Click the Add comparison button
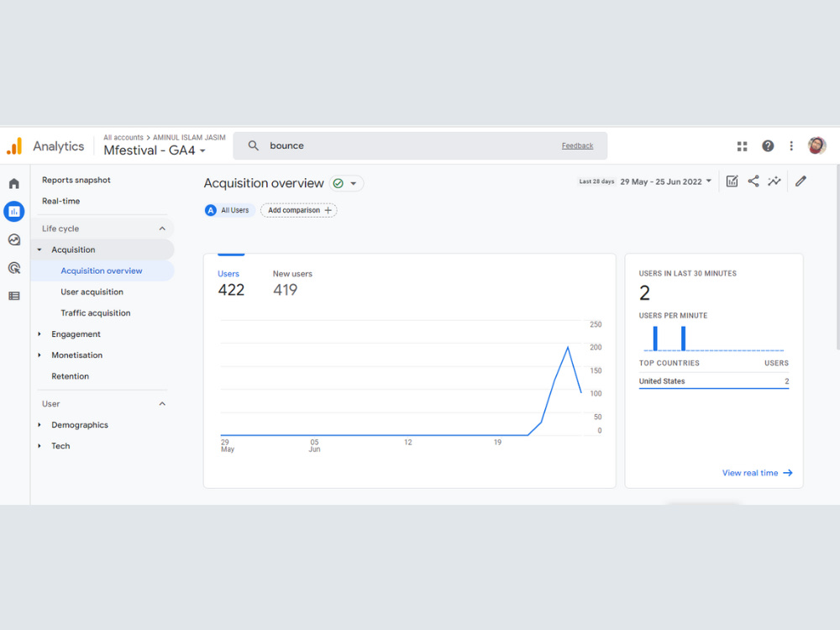 (x=298, y=211)
